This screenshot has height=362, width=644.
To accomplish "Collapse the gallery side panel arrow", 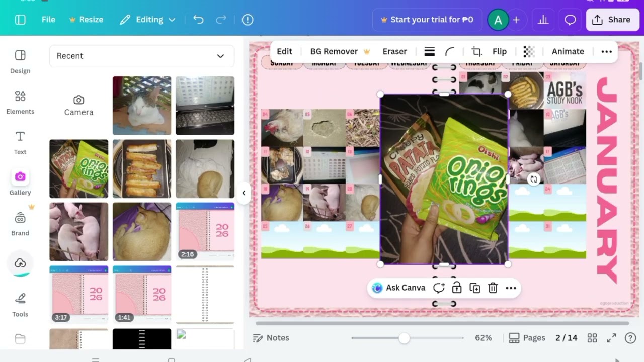I will coord(244,193).
